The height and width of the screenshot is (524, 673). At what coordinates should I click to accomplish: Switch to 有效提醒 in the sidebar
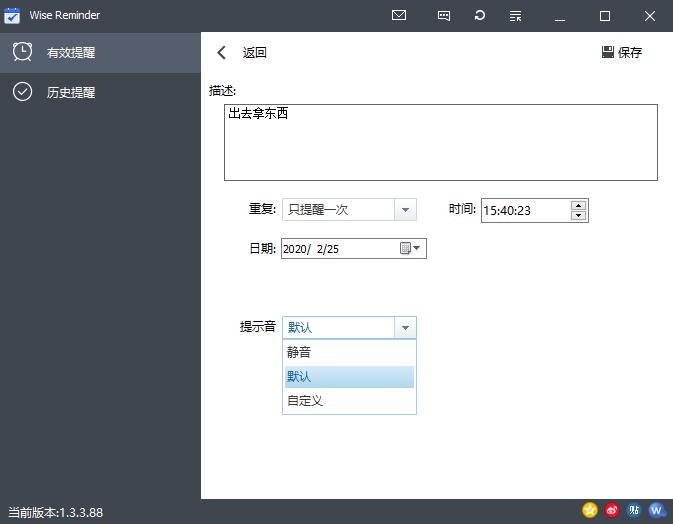[x=70, y=52]
